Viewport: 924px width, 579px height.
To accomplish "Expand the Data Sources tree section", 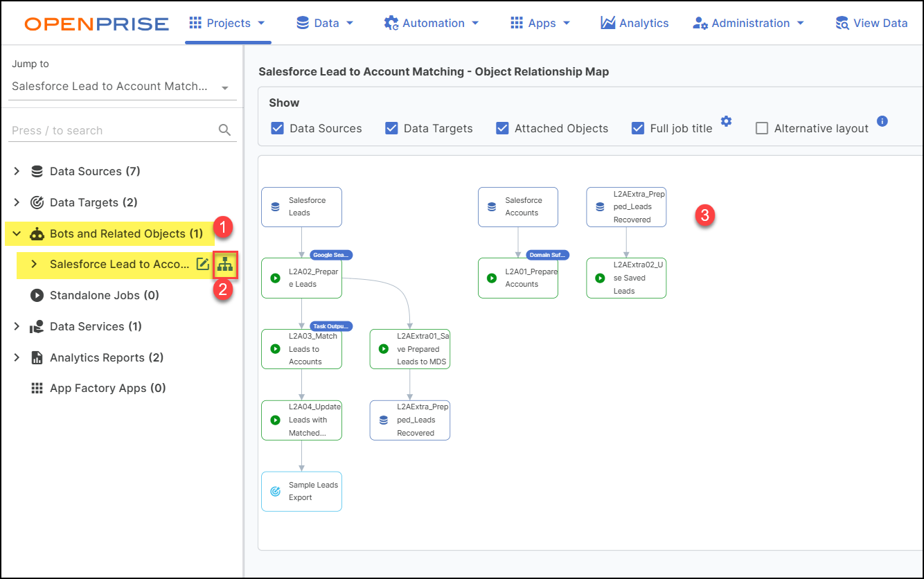I will pyautogui.click(x=17, y=171).
